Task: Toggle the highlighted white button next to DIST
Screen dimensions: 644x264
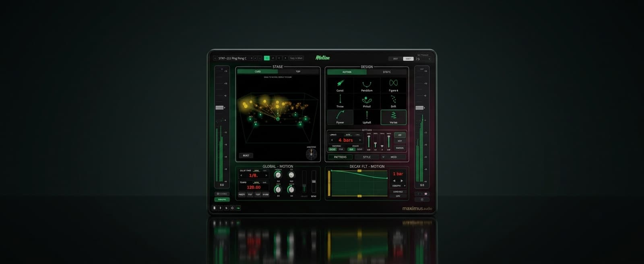Action: tap(408, 59)
